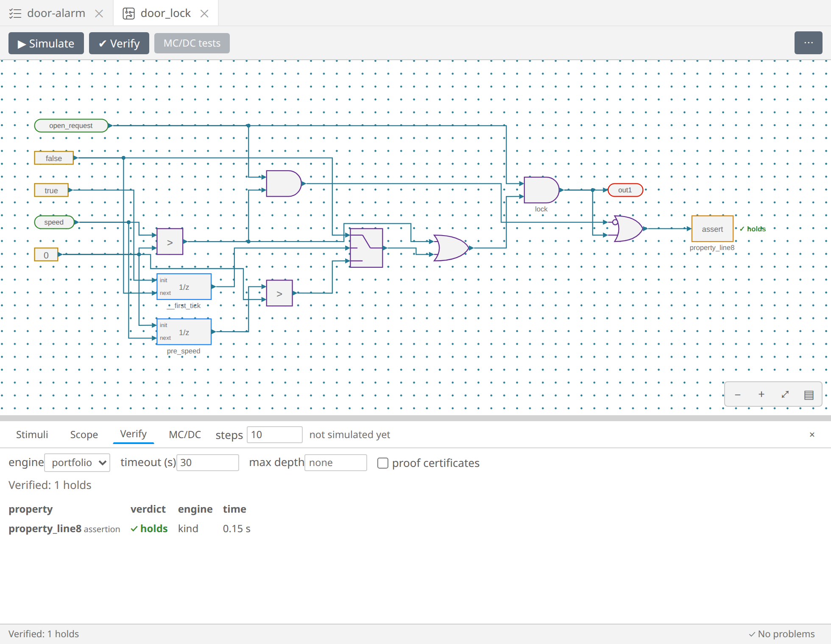This screenshot has height=644, width=831.
Task: Open the MC/DC panel tab
Action: point(185,435)
